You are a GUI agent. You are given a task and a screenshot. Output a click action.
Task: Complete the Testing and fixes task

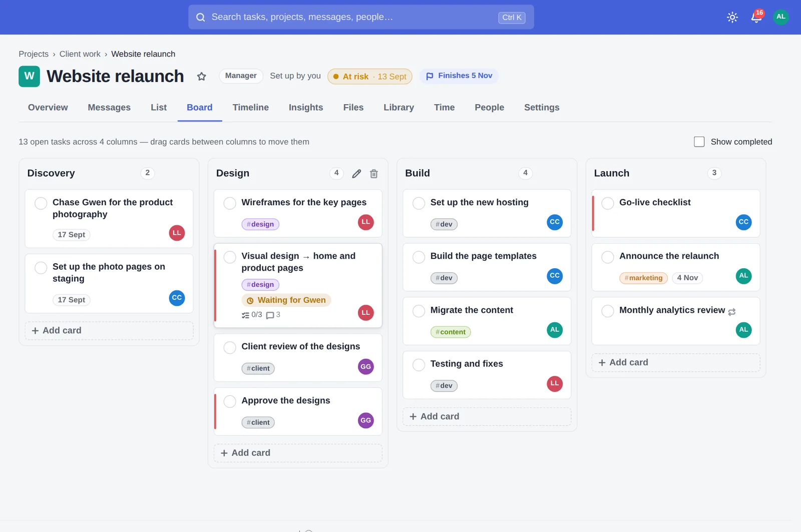click(x=419, y=365)
